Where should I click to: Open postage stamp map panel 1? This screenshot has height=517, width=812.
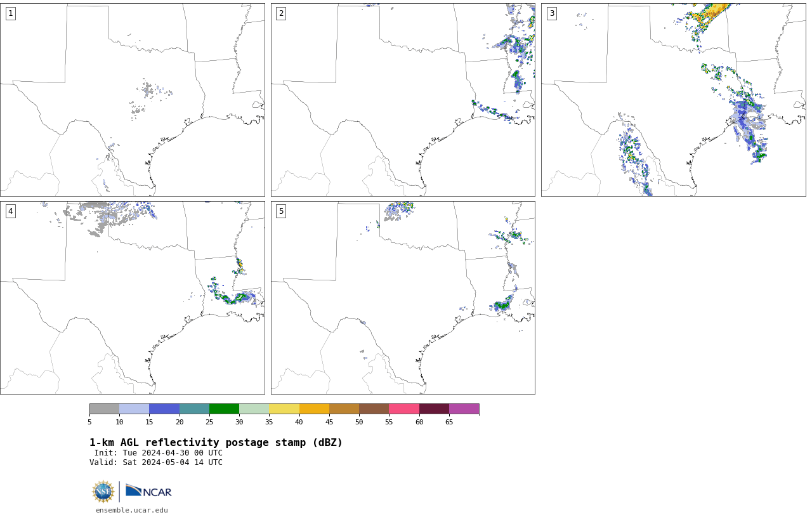coord(133,100)
